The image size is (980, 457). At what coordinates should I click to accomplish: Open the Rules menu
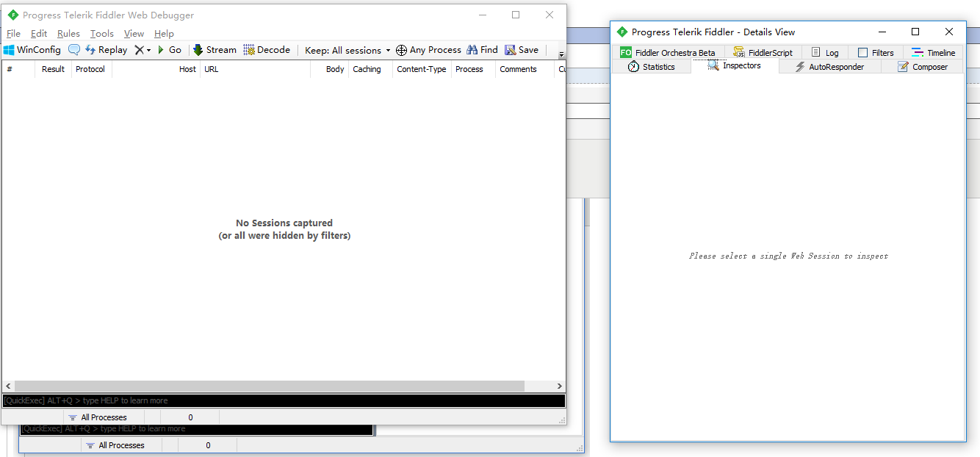[68, 34]
